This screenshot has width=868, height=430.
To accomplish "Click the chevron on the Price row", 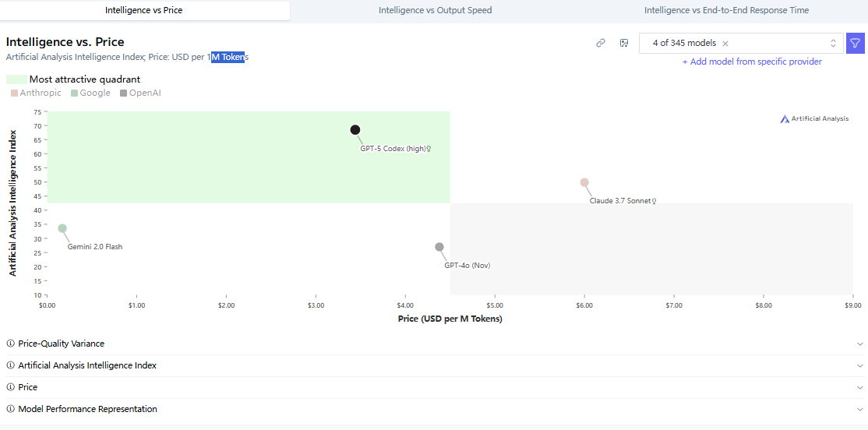I will coord(859,387).
